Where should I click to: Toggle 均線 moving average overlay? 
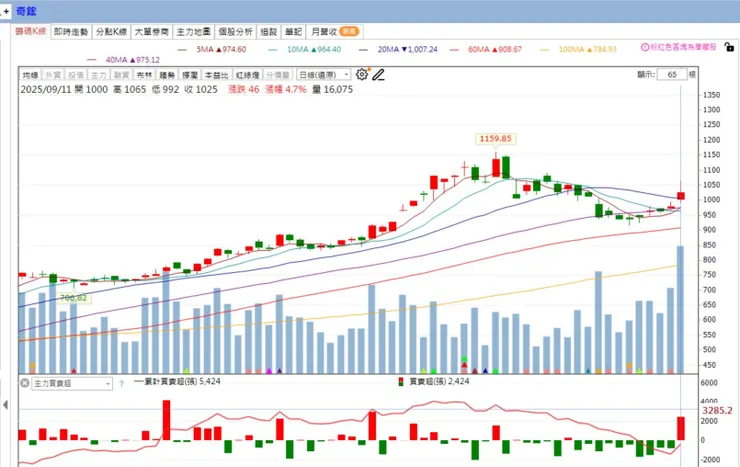(x=31, y=75)
